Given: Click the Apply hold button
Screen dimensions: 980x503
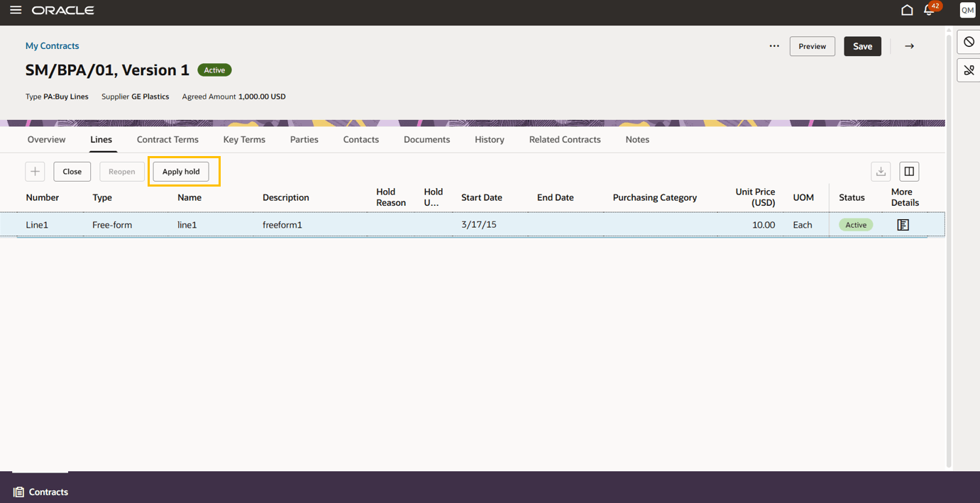Looking at the screenshot, I should pyautogui.click(x=181, y=171).
